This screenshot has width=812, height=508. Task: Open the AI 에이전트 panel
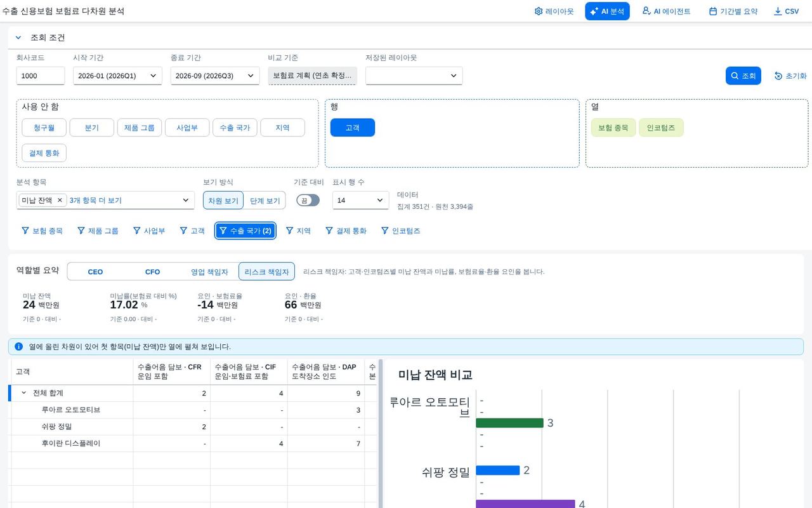coord(666,11)
